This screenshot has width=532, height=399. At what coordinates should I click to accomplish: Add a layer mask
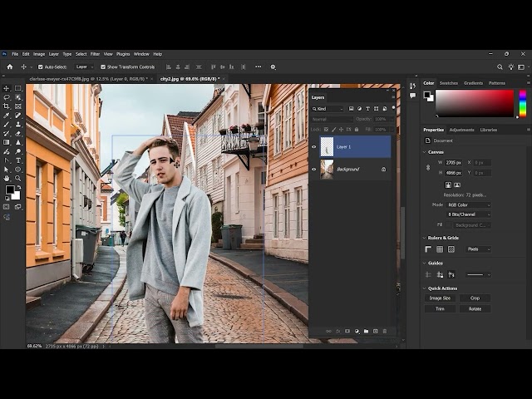coord(347,331)
